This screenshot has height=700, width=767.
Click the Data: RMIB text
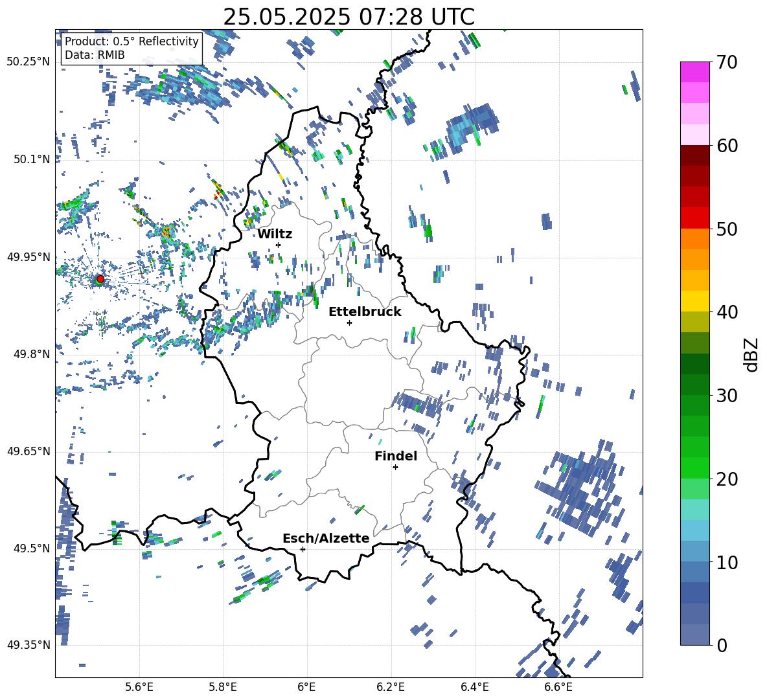coord(95,55)
